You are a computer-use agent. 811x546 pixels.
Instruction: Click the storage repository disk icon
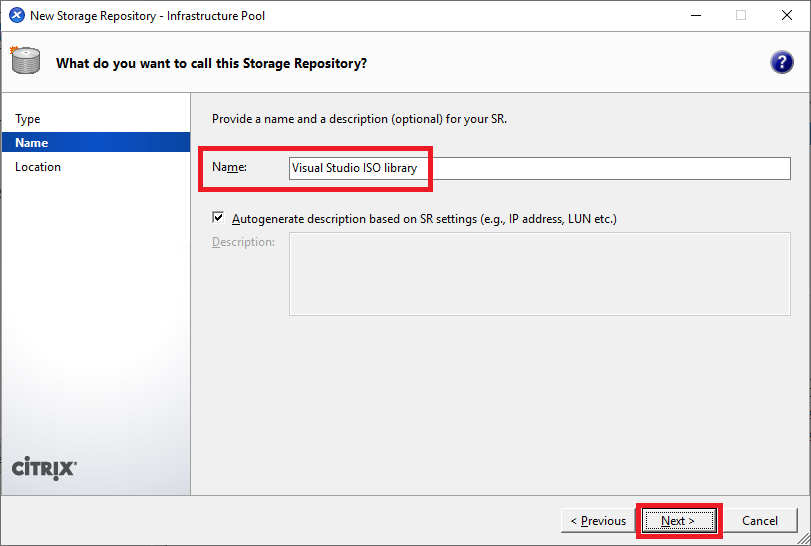click(25, 61)
